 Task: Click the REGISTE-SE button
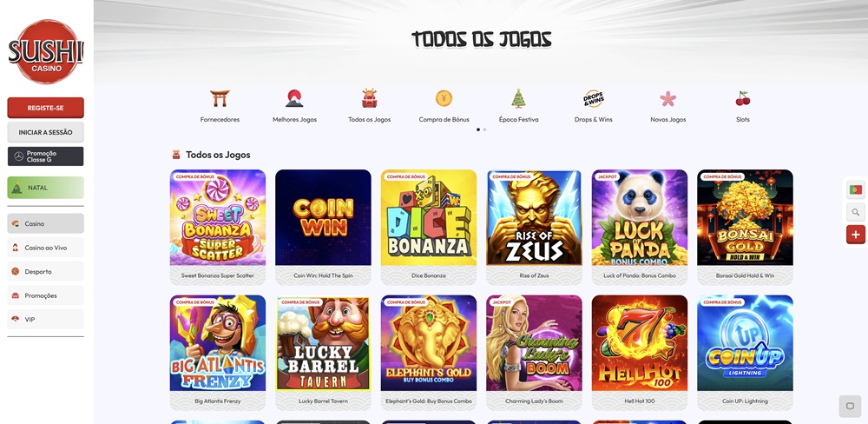(45, 108)
